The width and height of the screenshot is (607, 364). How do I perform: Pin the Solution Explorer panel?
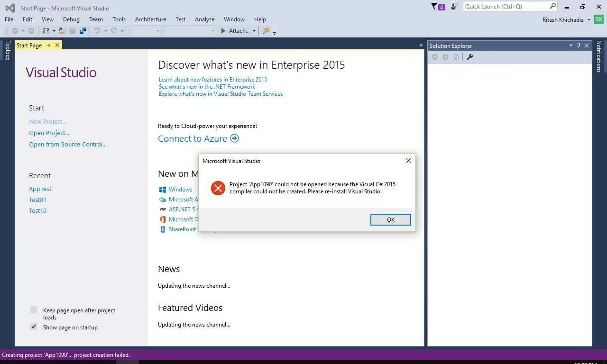point(579,45)
